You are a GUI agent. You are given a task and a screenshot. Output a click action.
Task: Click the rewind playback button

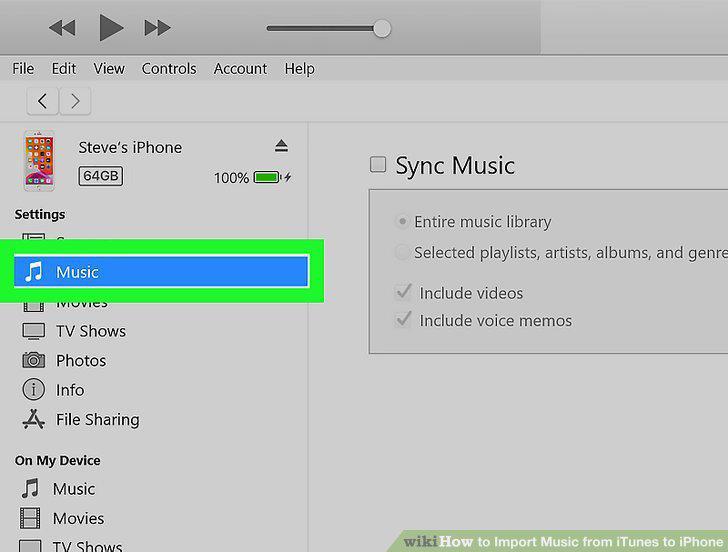point(62,28)
